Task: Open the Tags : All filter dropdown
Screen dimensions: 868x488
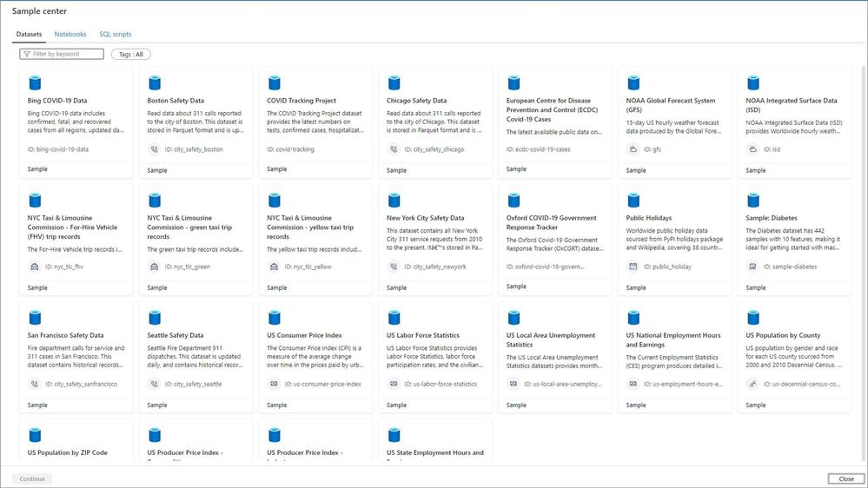Action: pos(130,54)
